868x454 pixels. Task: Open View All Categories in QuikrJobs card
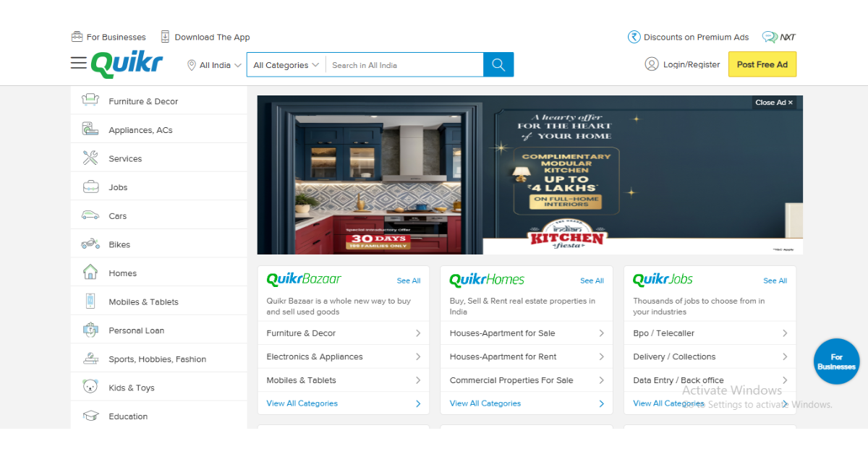[x=668, y=403]
